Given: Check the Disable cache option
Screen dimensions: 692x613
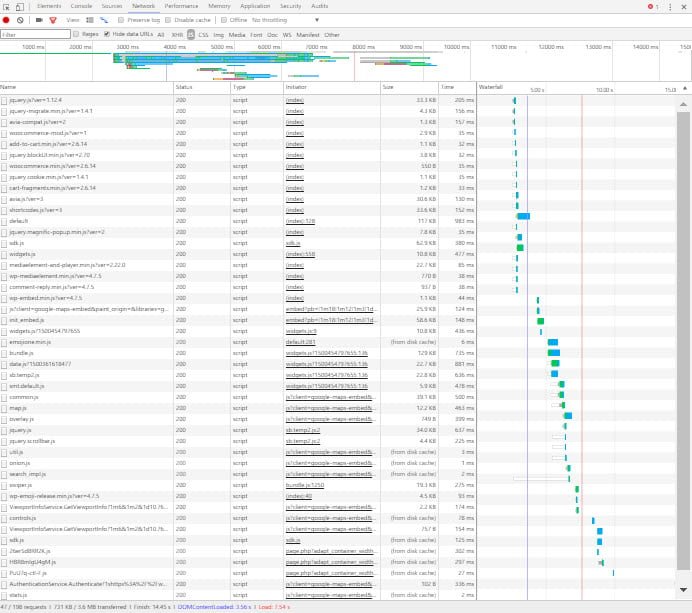Looking at the screenshot, I should pos(170,20).
